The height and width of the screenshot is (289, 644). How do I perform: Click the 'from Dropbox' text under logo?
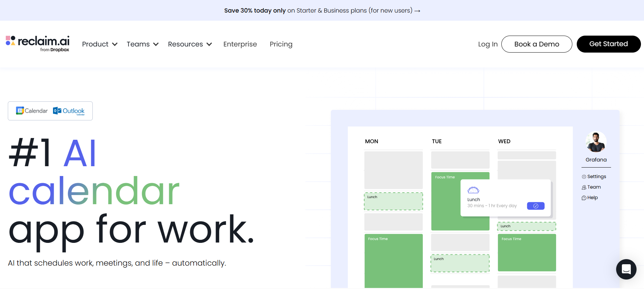[54, 50]
